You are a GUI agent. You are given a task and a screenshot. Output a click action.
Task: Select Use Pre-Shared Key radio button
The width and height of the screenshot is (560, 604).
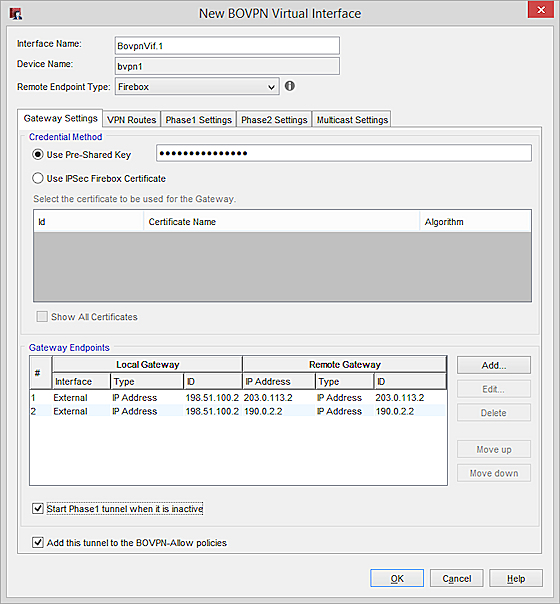(x=38, y=154)
